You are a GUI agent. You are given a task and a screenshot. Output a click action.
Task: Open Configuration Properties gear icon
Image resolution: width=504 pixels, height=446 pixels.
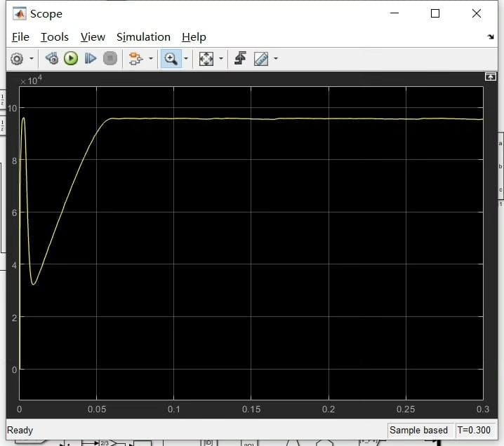[x=17, y=59]
